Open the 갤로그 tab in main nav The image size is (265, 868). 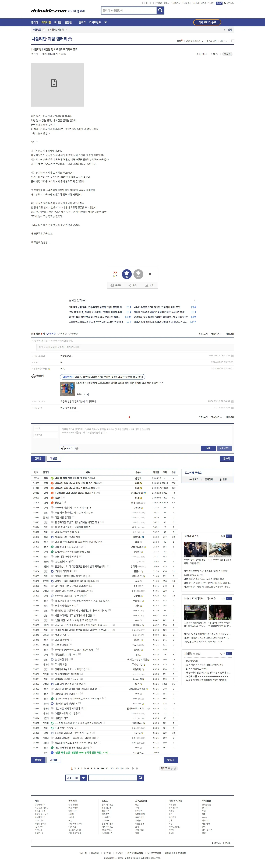82,23
